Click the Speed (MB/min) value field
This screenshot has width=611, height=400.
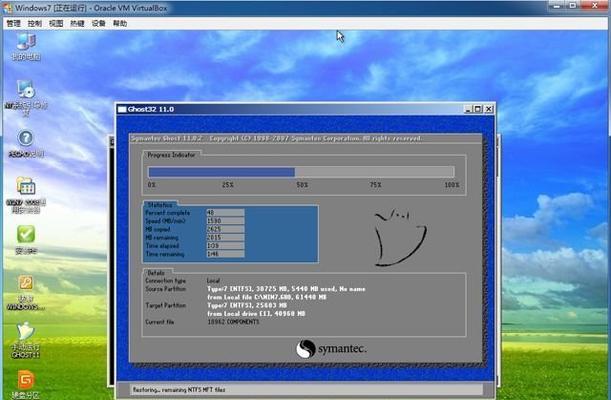pyautogui.click(x=225, y=221)
